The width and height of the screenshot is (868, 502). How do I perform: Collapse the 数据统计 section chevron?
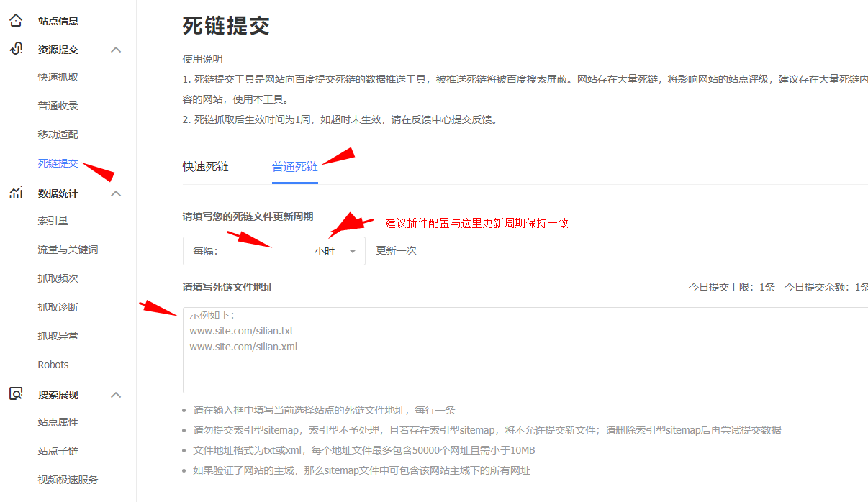[116, 193]
